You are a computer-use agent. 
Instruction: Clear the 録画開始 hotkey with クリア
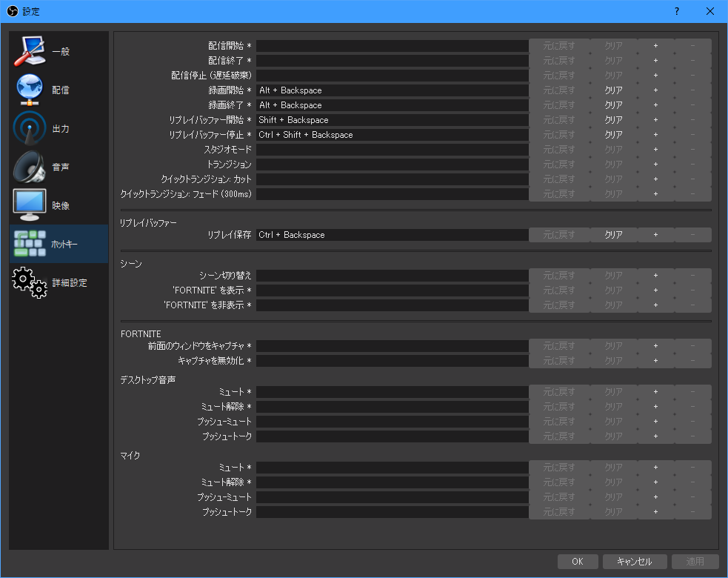coord(613,90)
